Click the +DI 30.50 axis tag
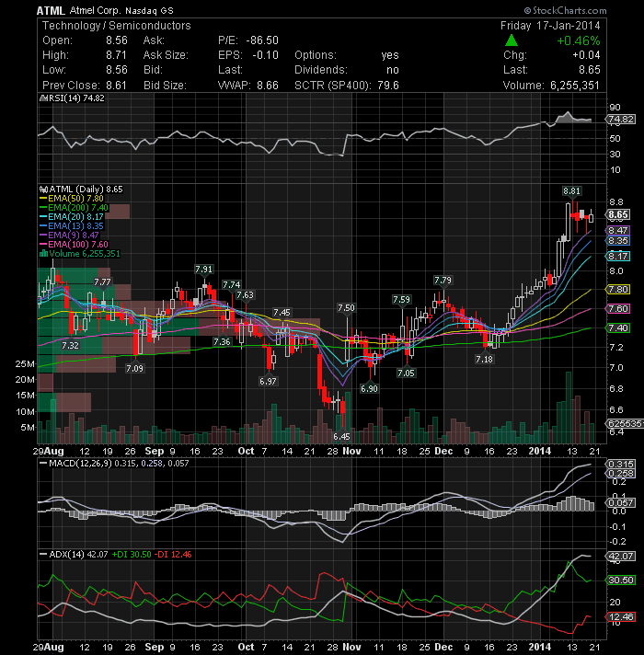 tap(621, 580)
